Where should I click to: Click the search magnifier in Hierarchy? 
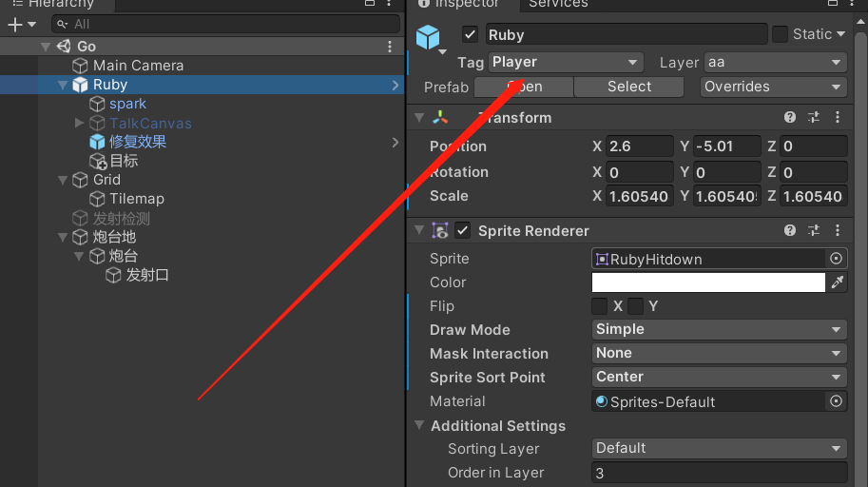tap(62, 25)
